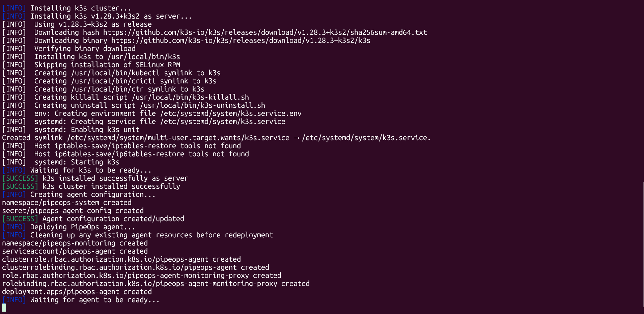Click the "serviceaccount/pipeops-agent created" line
Screen dimensions: 644x314
point(75,251)
